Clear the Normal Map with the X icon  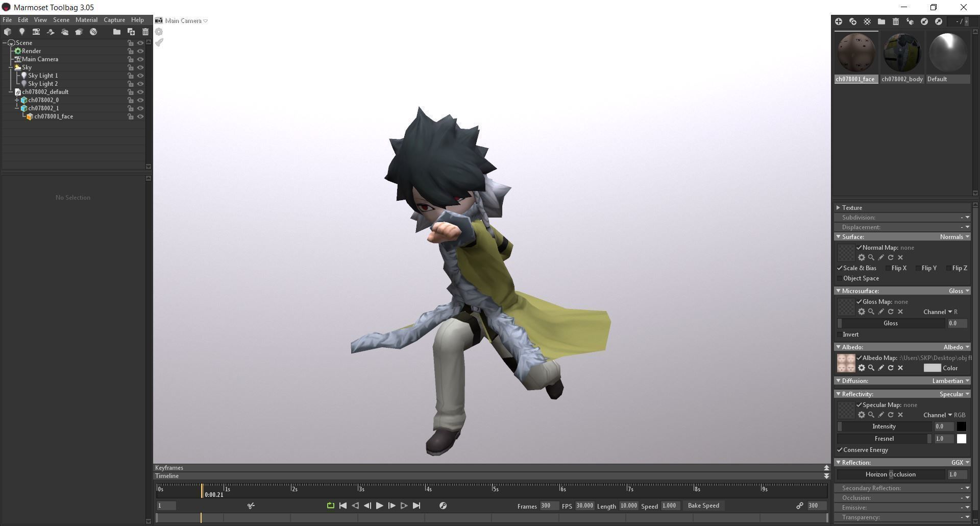pos(900,257)
